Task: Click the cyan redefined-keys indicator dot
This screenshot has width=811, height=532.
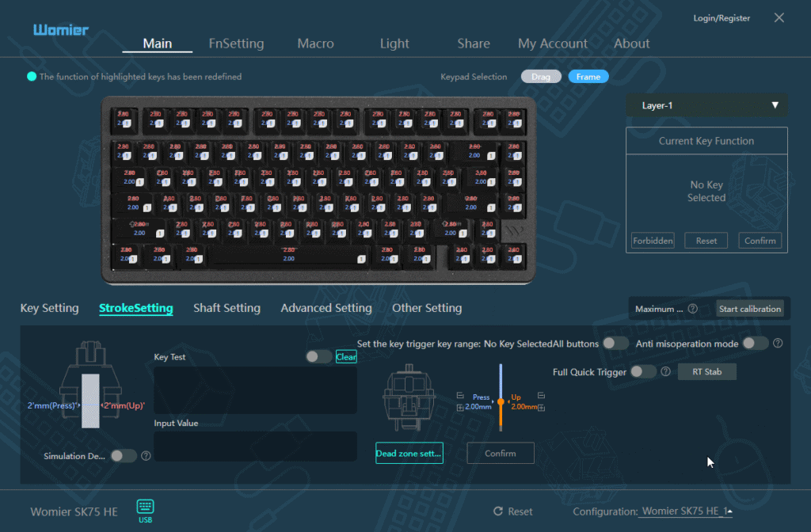Action: pos(32,77)
